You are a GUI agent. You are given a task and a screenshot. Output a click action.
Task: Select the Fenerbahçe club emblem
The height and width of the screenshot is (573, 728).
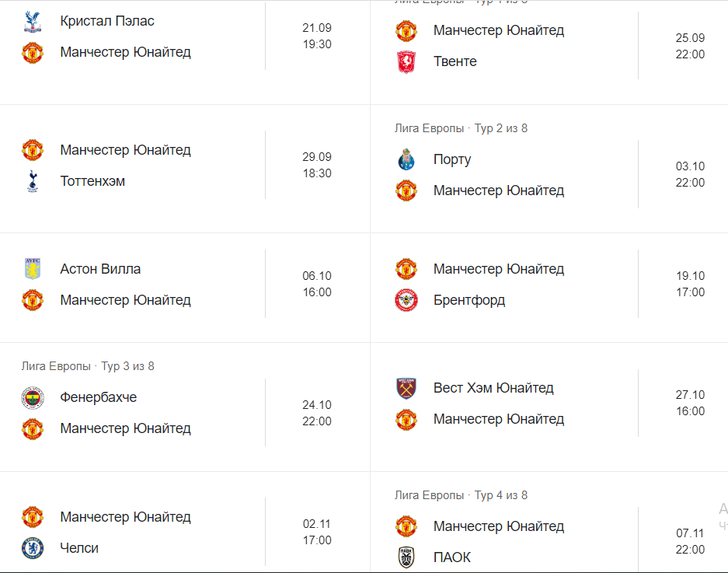33,397
